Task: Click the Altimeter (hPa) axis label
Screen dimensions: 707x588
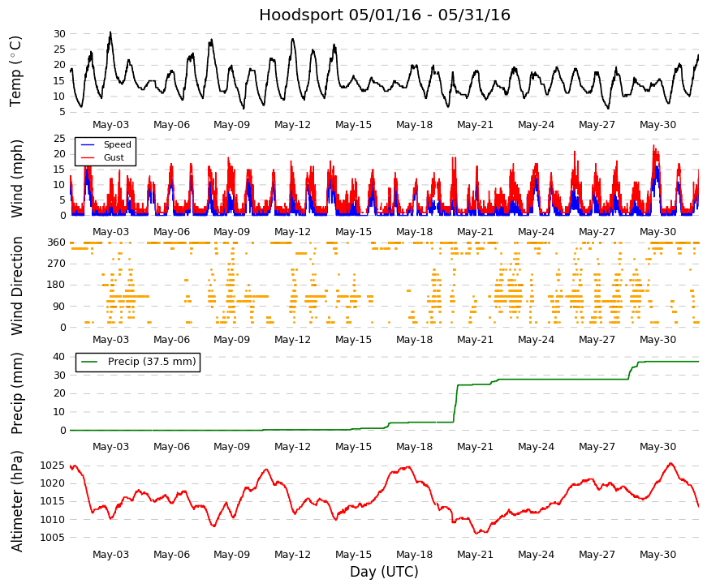Action: pos(16,501)
